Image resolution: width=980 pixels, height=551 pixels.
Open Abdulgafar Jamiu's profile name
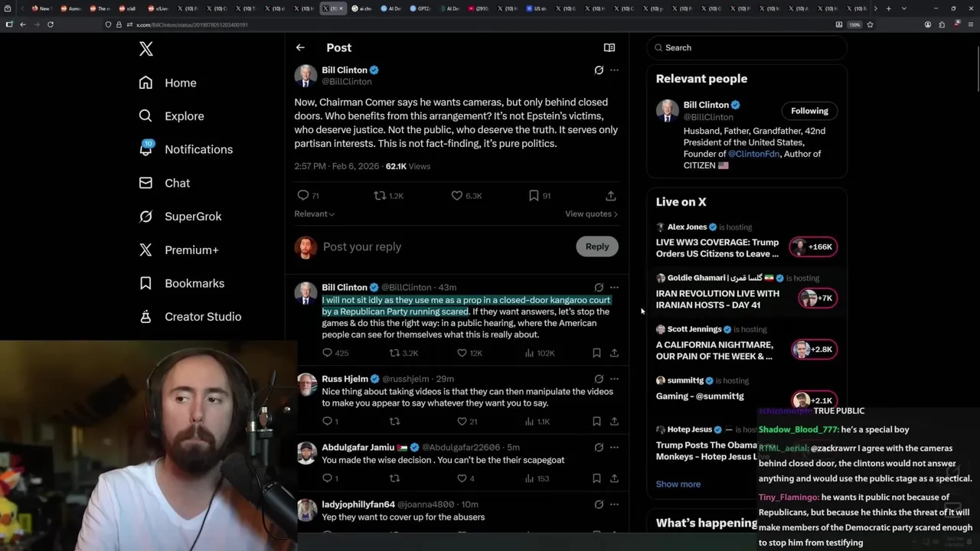click(x=358, y=448)
